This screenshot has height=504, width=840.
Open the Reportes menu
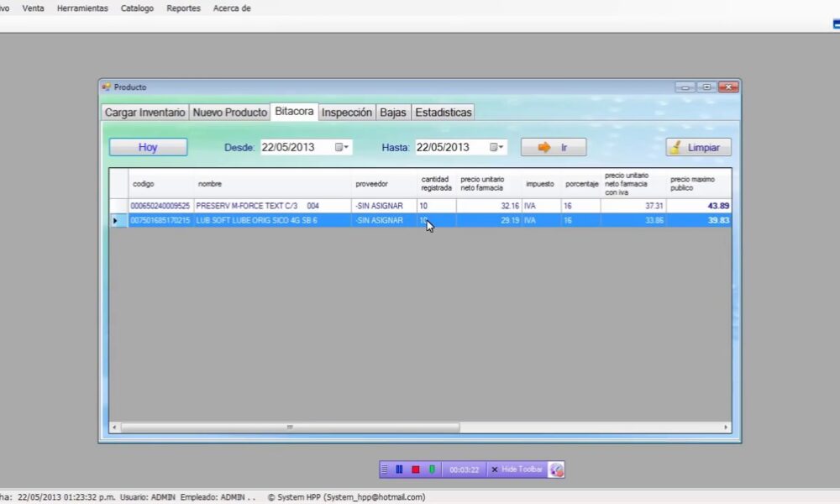pyautogui.click(x=182, y=8)
